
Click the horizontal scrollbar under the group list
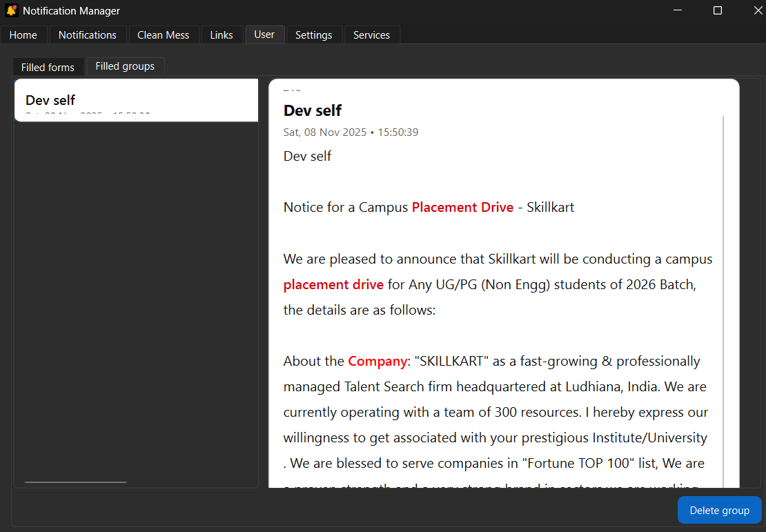click(76, 482)
